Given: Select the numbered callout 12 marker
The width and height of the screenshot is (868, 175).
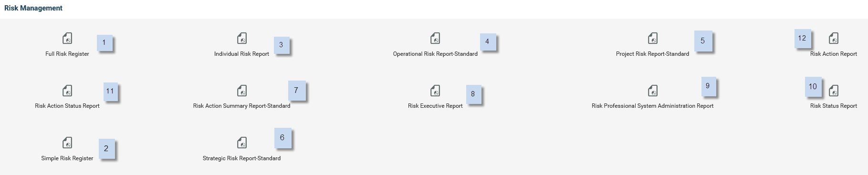Looking at the screenshot, I should pyautogui.click(x=802, y=38).
